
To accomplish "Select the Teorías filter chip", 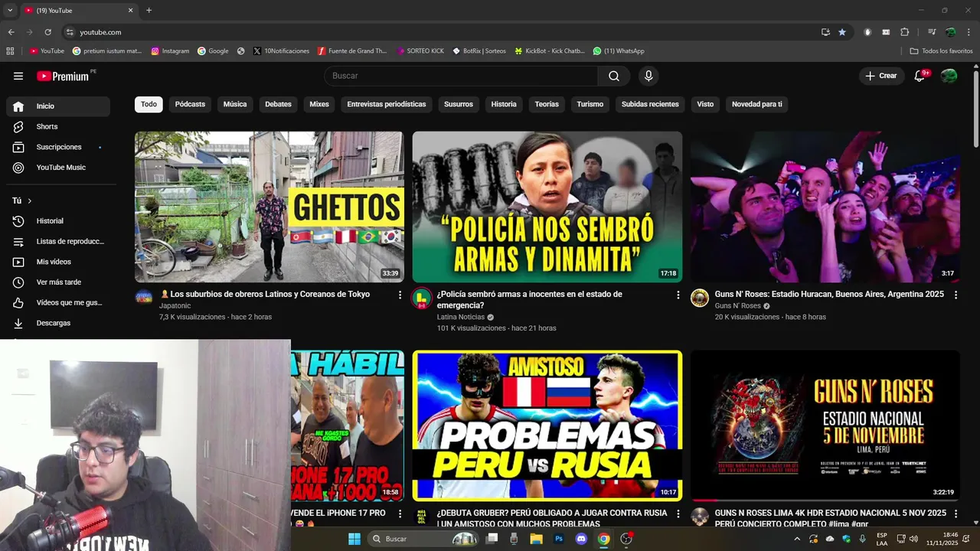I will click(x=547, y=104).
